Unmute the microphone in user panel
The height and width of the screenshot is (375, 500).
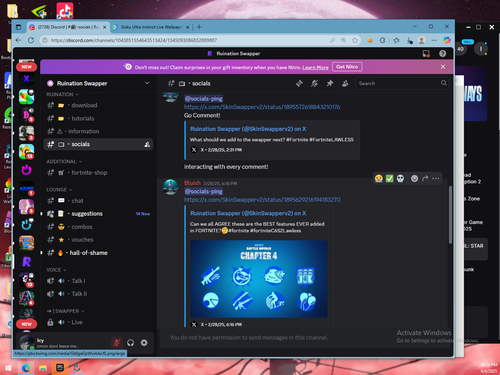pyautogui.click(x=116, y=342)
